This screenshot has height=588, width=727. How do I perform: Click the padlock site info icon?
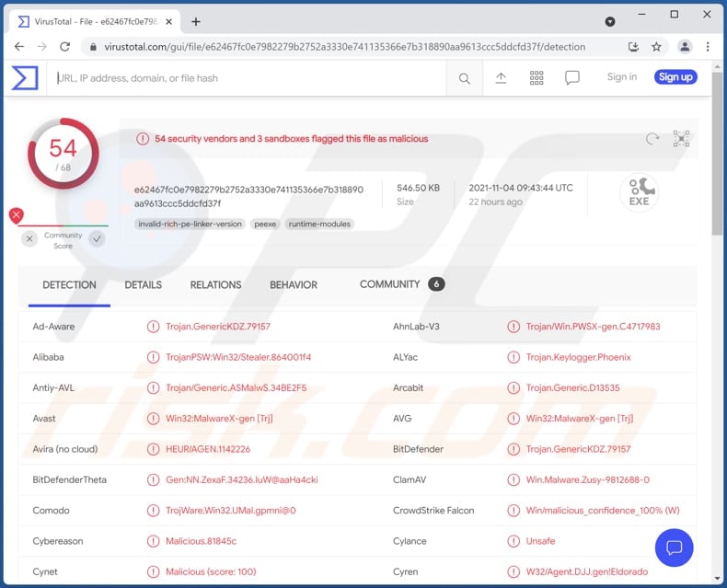(x=93, y=47)
